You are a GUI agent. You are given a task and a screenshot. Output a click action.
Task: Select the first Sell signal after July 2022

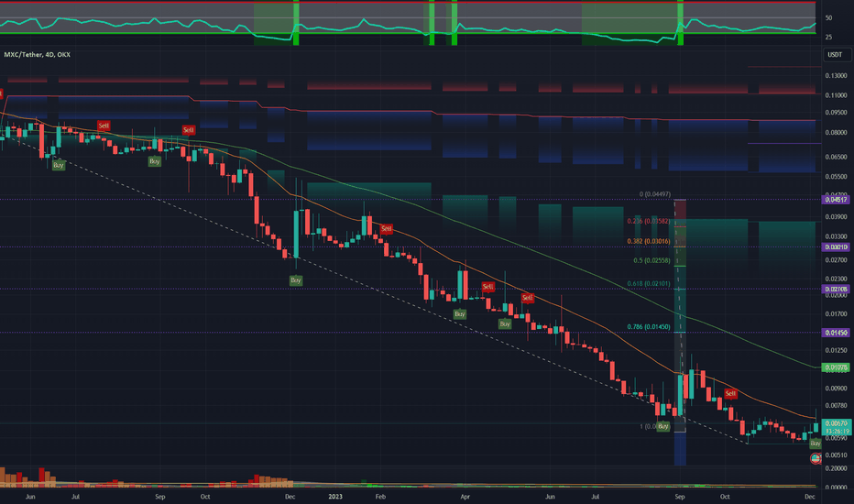coord(104,126)
